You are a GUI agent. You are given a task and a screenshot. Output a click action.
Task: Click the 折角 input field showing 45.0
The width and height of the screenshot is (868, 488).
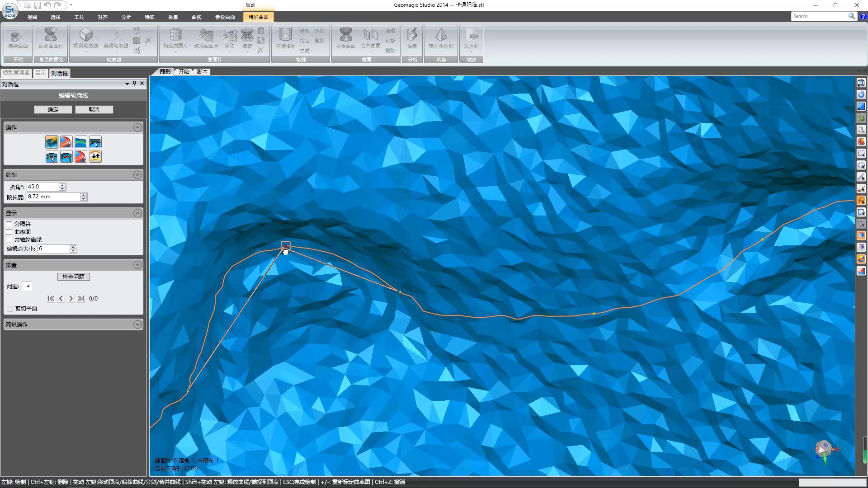pos(43,187)
